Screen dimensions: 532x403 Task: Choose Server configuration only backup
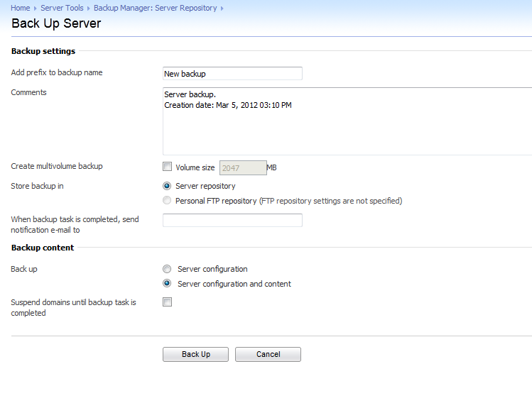(x=167, y=269)
